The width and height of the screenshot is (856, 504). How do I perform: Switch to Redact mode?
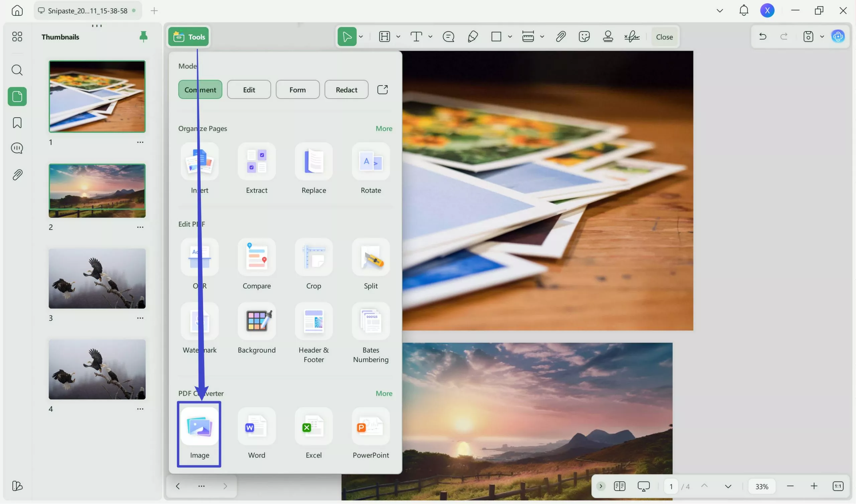(x=346, y=89)
